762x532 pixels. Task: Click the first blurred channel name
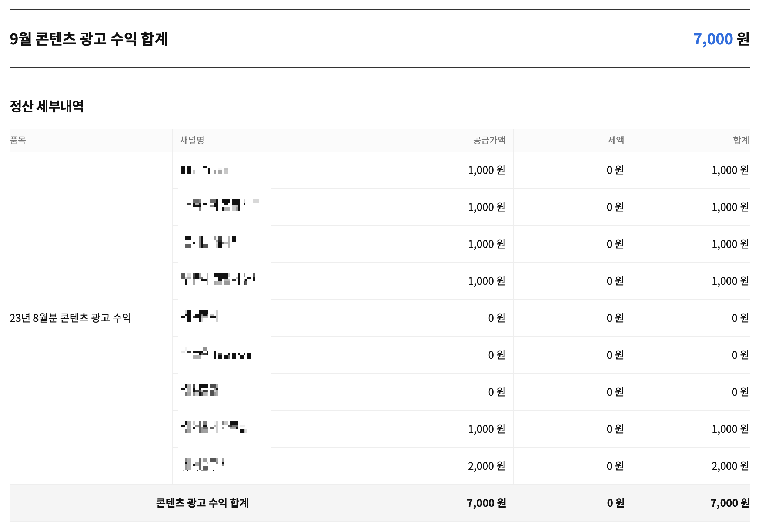pos(204,170)
